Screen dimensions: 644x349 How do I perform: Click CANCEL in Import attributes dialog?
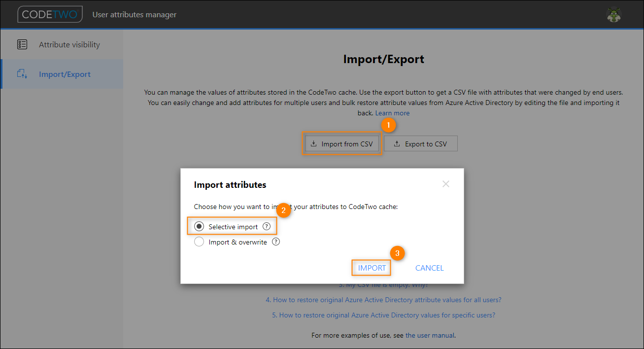[x=430, y=268]
